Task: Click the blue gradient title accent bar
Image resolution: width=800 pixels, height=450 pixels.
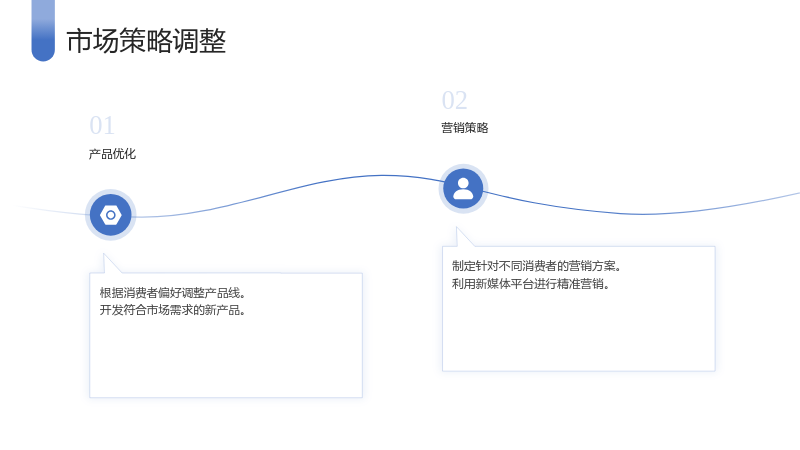Action: [43, 31]
